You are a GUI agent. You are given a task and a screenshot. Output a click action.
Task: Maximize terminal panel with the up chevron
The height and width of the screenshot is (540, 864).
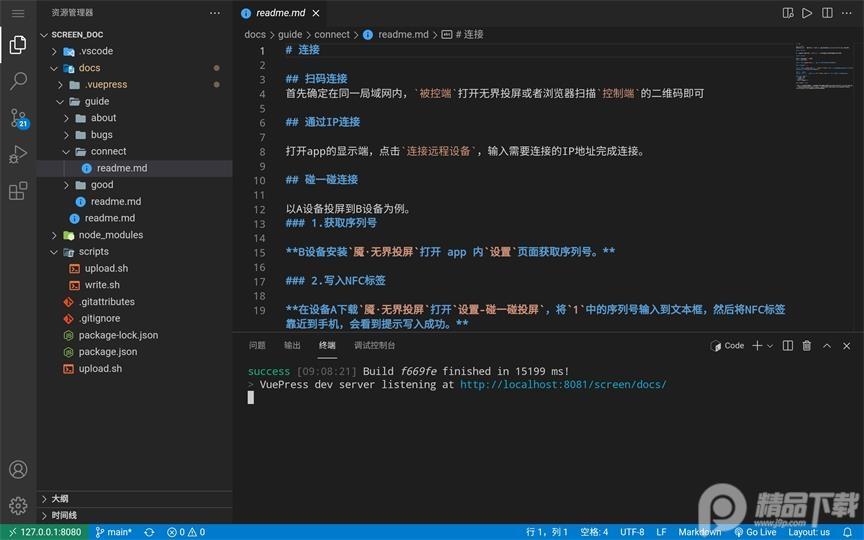(x=827, y=346)
